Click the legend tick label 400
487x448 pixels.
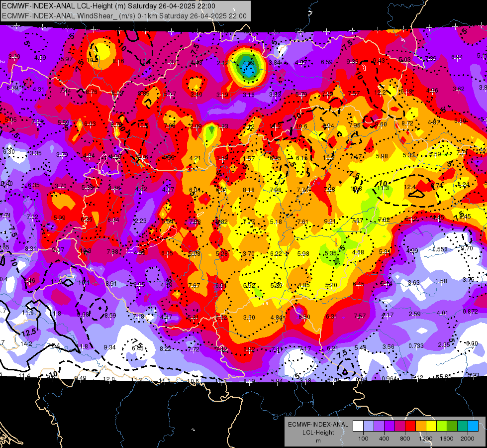[384, 439]
